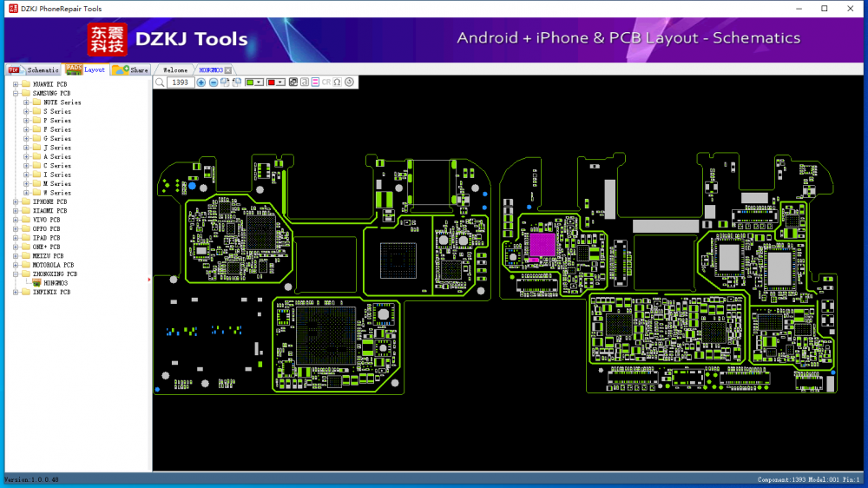
Task: Click the red color swatch in toolbar
Action: (x=271, y=82)
